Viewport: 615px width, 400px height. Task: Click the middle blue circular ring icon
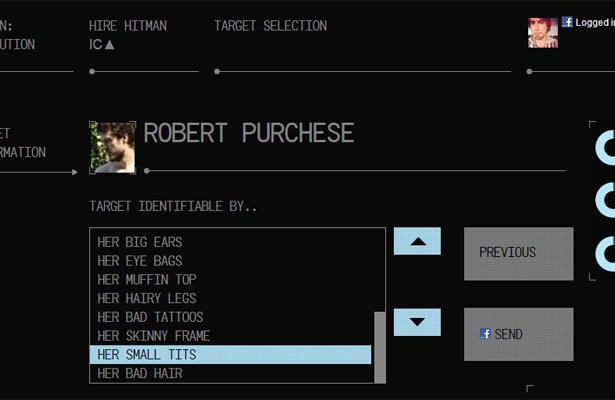point(605,200)
